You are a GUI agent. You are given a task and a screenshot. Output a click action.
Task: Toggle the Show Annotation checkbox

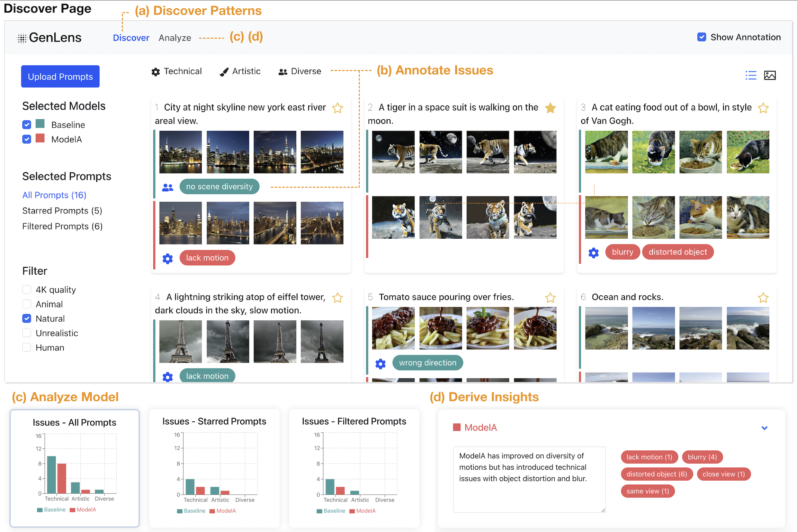point(701,37)
